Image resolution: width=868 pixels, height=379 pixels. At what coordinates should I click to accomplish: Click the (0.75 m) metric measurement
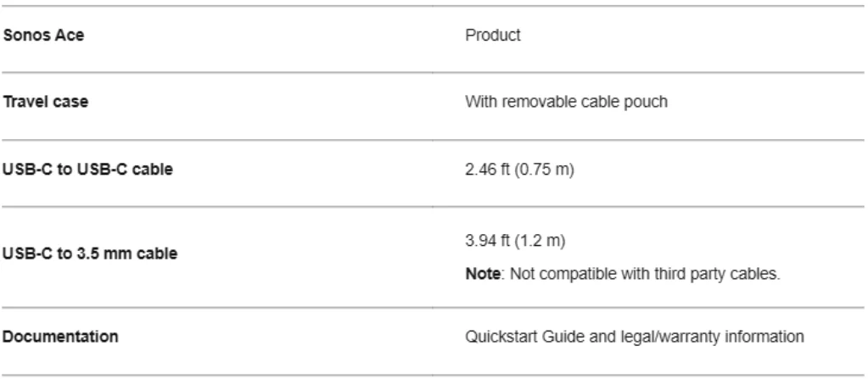point(533,173)
